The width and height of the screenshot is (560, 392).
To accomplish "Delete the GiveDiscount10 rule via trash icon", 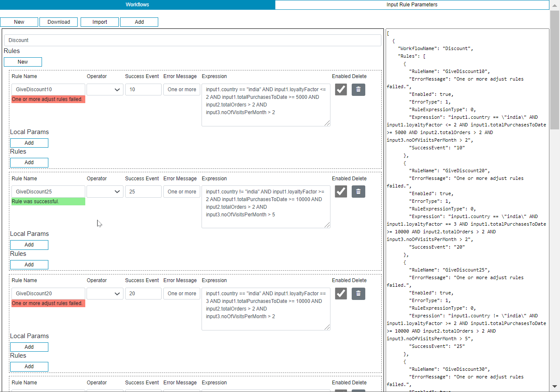I will 358,90.
